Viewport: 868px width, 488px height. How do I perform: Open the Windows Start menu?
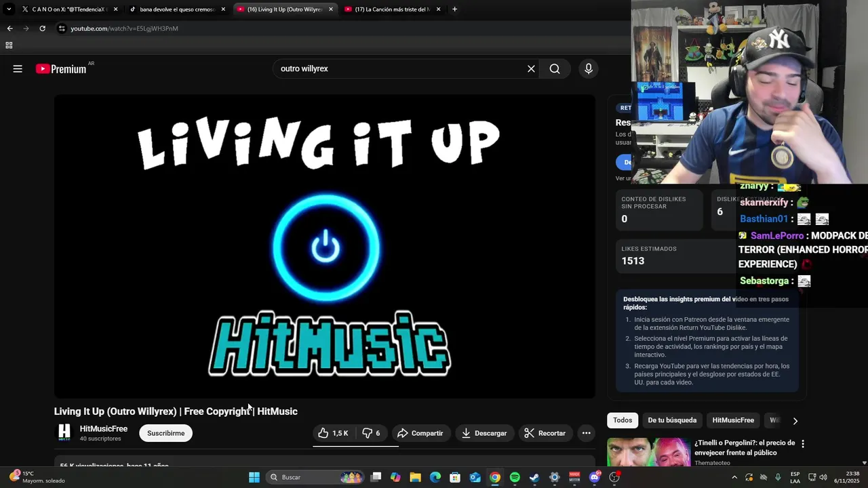pos(254,477)
